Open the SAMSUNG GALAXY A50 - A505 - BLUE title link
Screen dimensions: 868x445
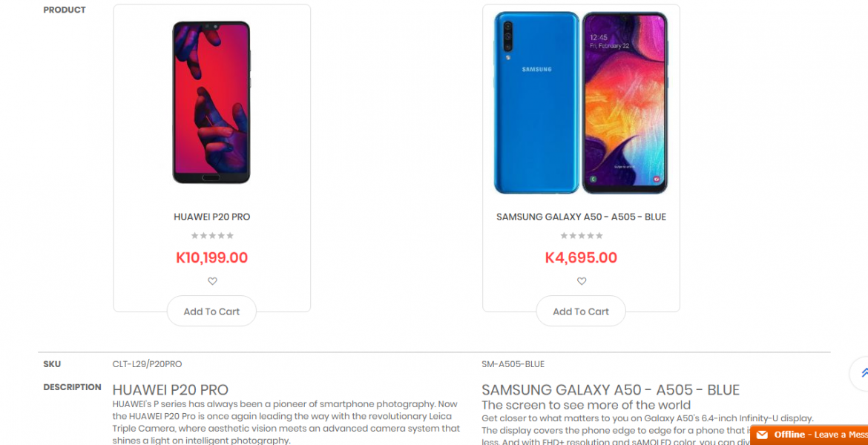pos(581,217)
